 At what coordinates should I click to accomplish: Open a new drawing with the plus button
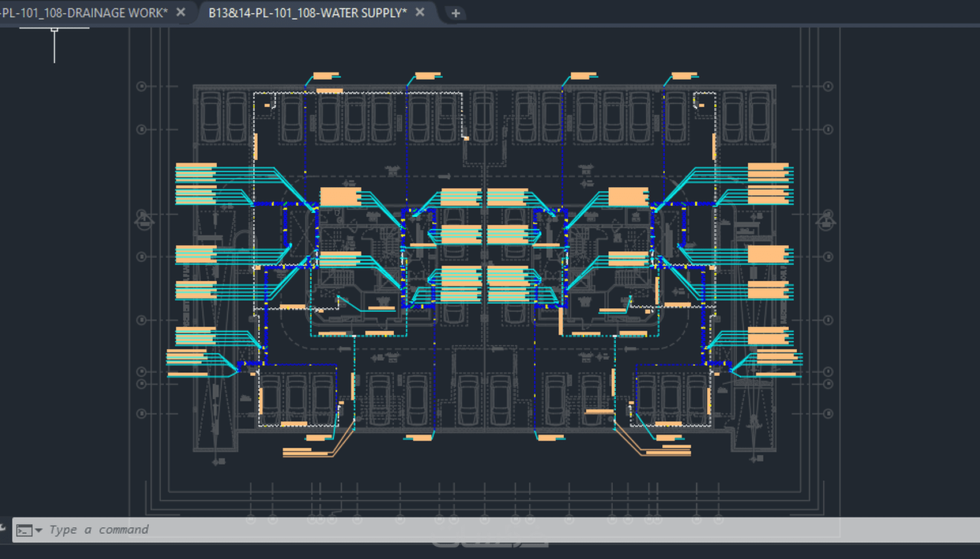[x=455, y=13]
